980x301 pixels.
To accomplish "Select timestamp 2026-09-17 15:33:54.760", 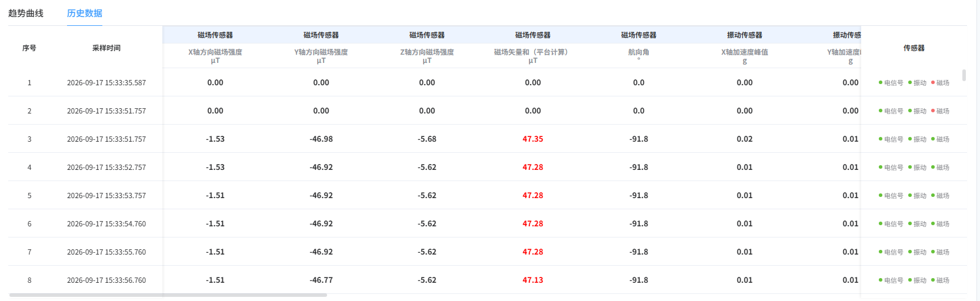I will (x=106, y=224).
